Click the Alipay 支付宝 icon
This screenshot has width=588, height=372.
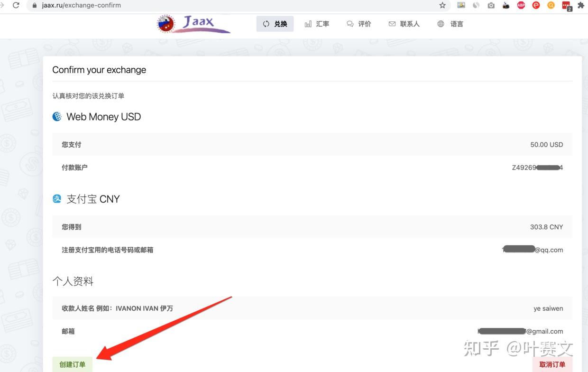click(57, 199)
